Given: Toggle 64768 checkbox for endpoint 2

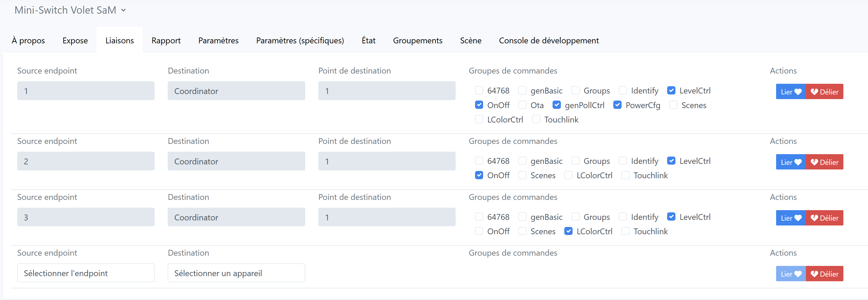Looking at the screenshot, I should tap(479, 161).
